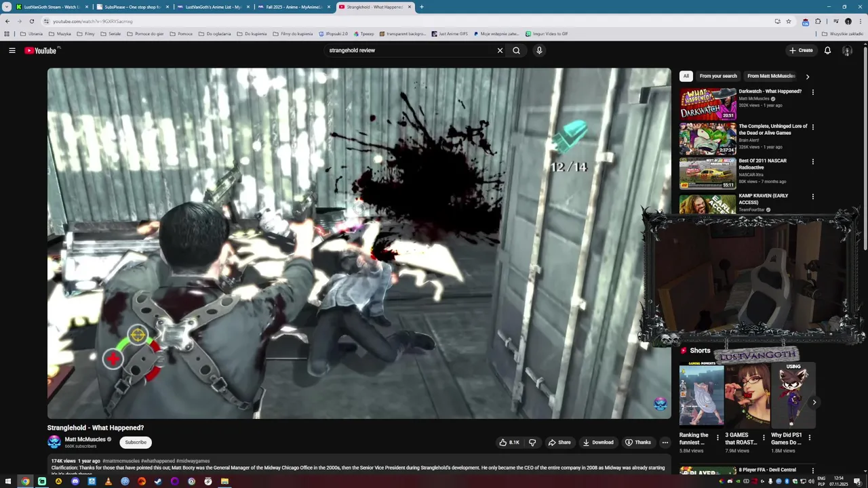The image size is (868, 488).
Task: Open the 'Imgur: Video to GIF' bookmark
Action: [546, 33]
